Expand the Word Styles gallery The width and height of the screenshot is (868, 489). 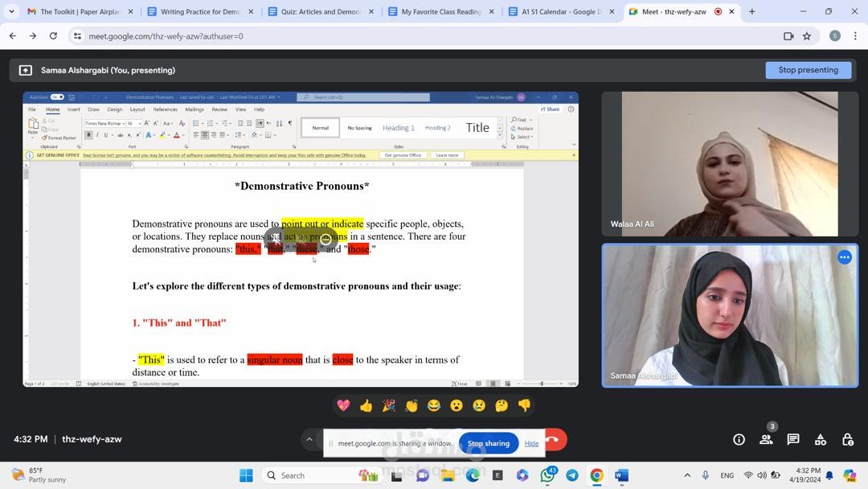(500, 136)
